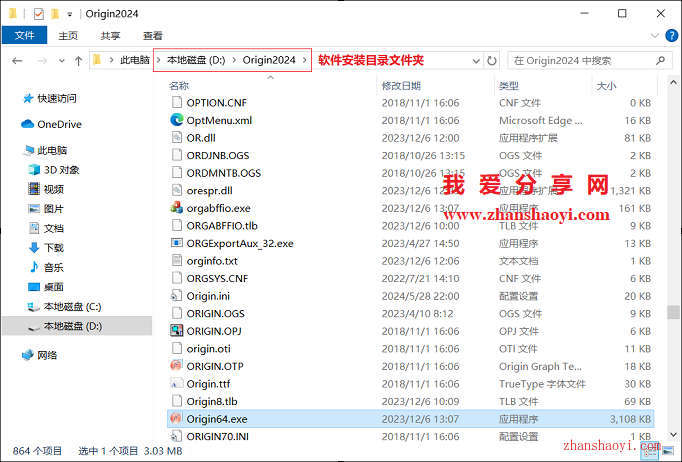Open the 共享 (Share) ribbon tab

[110, 36]
